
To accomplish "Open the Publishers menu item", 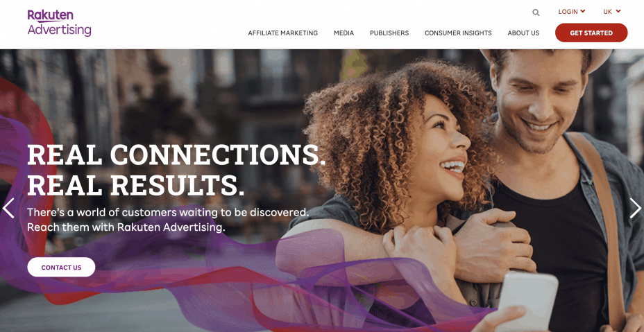I will click(389, 33).
